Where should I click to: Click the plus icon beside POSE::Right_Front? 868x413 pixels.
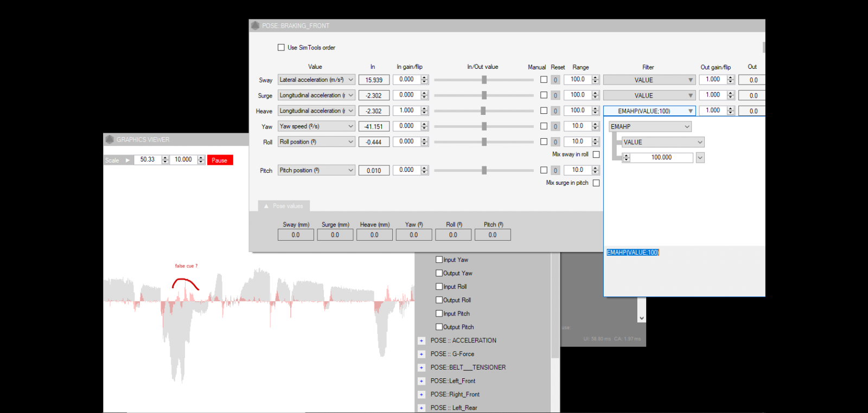421,395
